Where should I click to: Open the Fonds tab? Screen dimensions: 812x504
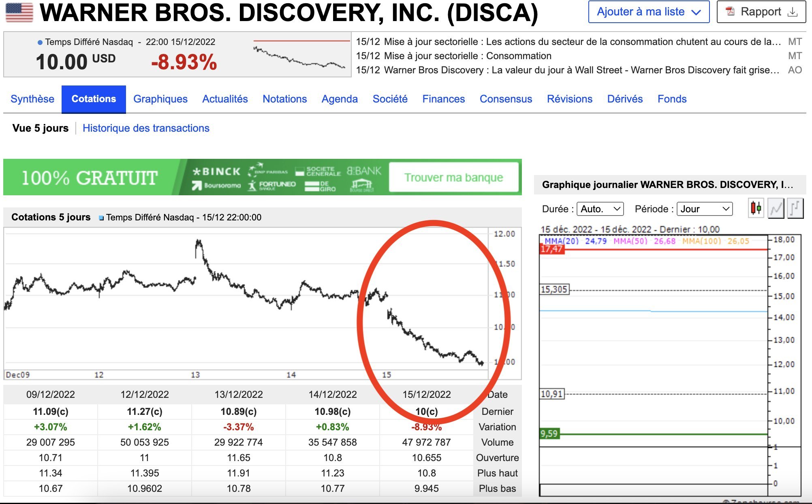(672, 99)
